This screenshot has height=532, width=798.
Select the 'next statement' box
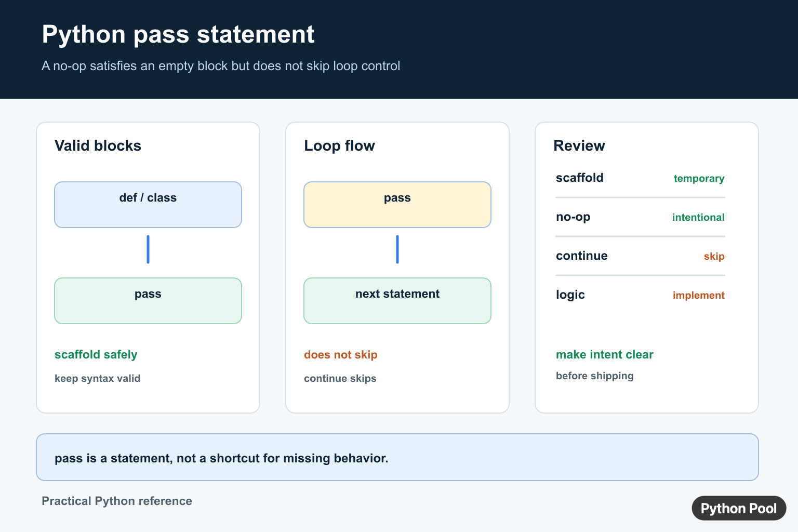click(397, 301)
